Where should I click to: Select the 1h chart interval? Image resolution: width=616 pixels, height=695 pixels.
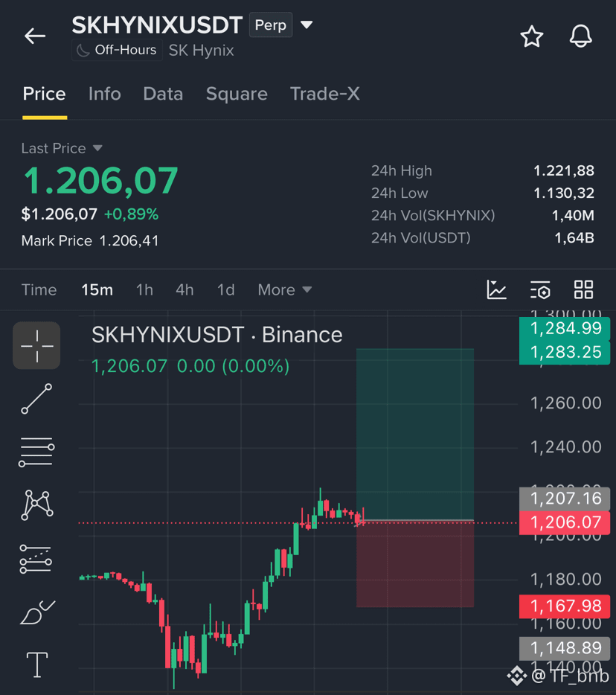click(x=144, y=290)
